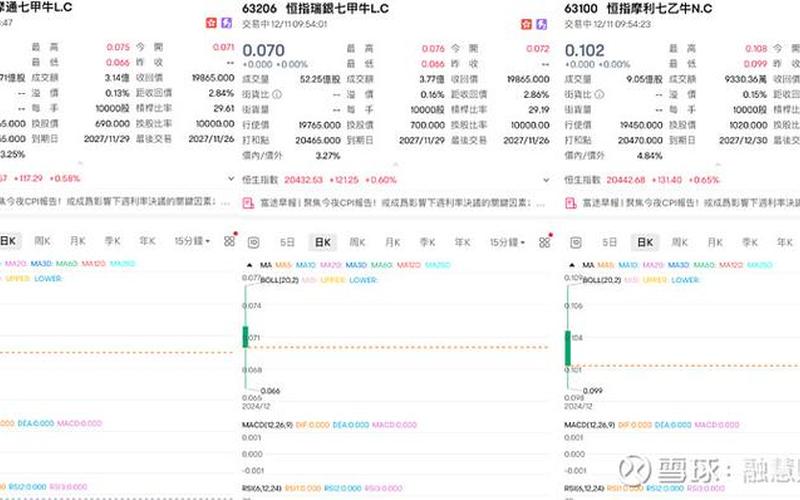The image size is (800, 500).
Task: Open indicator grid icon in 63206 chart toolbar
Action: click(544, 242)
